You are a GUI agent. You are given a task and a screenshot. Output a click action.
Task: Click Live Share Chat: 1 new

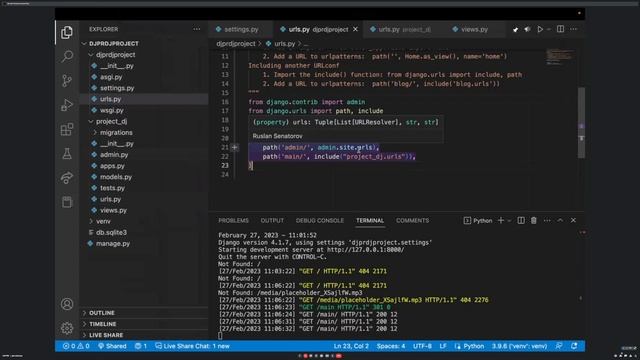(192, 346)
